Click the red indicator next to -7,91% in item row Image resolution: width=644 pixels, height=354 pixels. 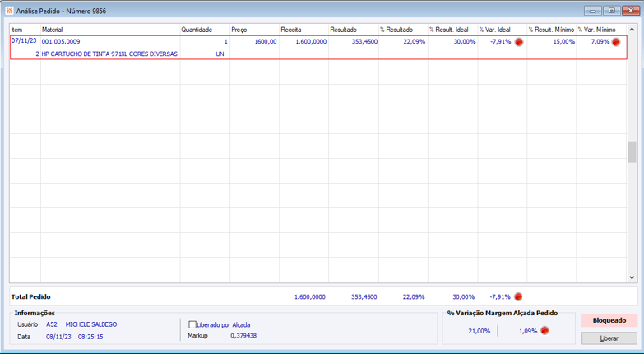click(519, 42)
